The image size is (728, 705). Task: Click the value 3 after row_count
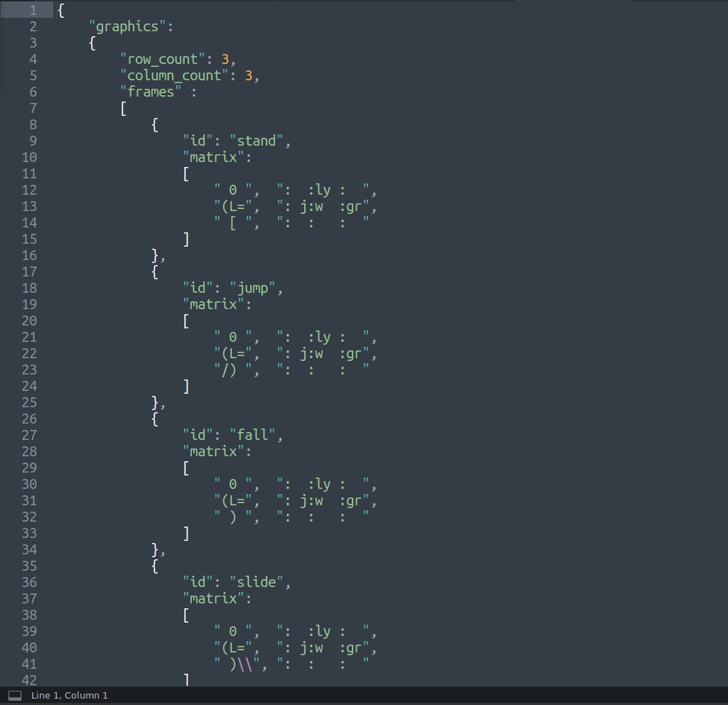click(x=225, y=60)
